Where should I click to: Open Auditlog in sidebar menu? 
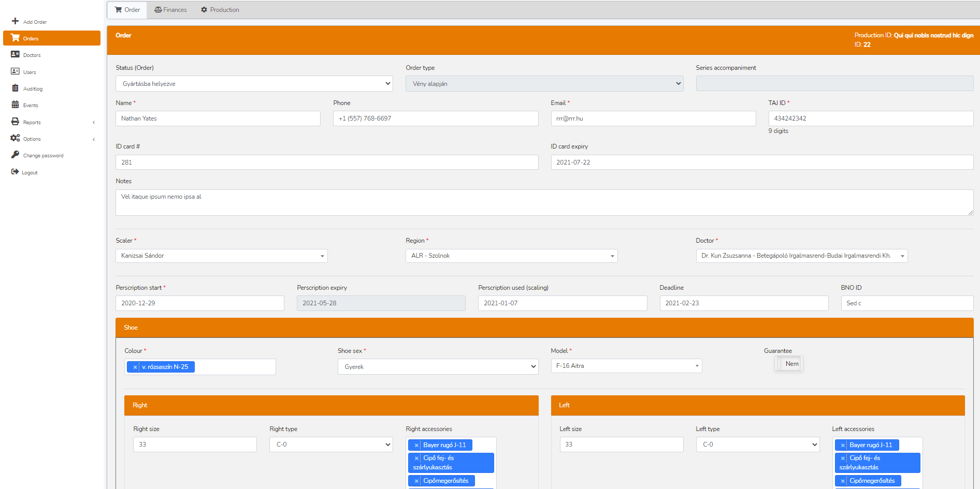52,88
